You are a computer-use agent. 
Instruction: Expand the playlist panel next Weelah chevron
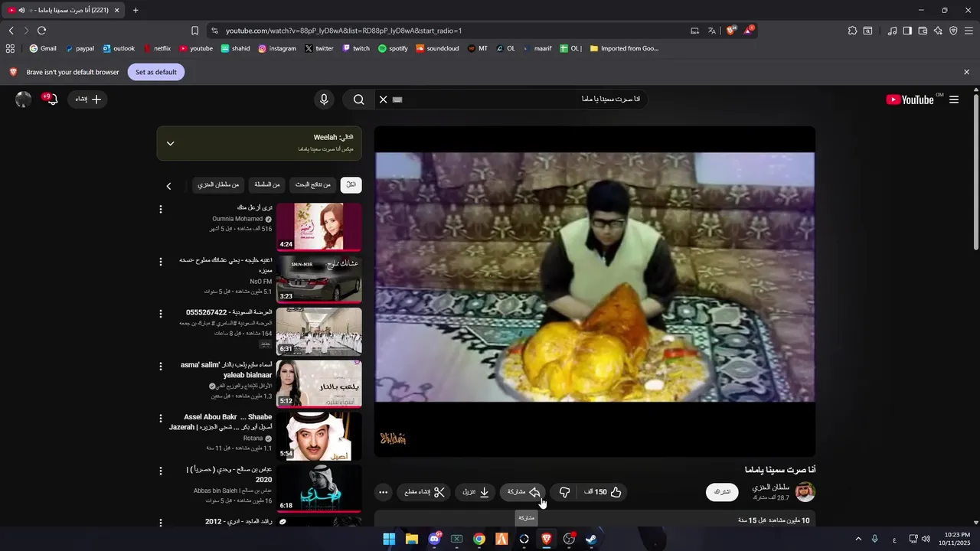click(x=170, y=143)
